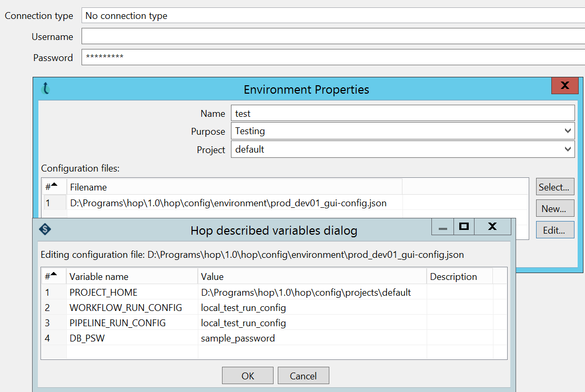Click the variables dialog dollar diamond icon

coord(45,229)
